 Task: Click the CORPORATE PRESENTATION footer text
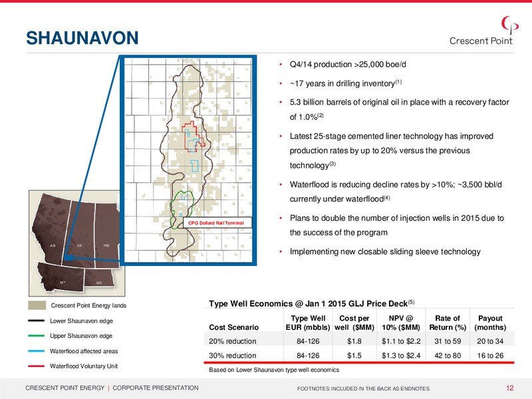click(156, 388)
